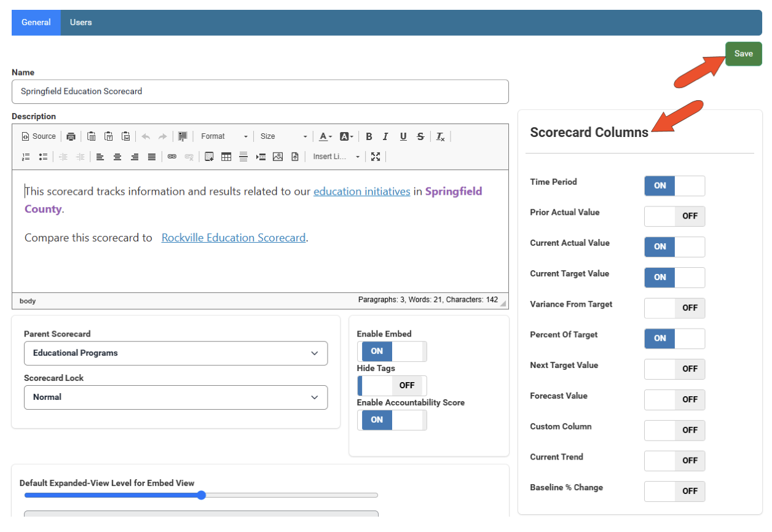Screen dimensions: 772x532
Task: Click the Insert Link chain icon
Action: (172, 157)
